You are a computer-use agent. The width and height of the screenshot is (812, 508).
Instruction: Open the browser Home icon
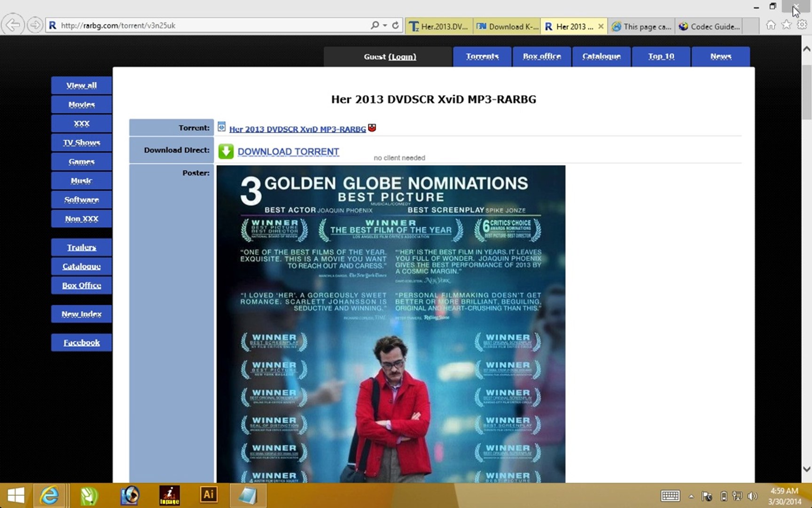click(771, 25)
